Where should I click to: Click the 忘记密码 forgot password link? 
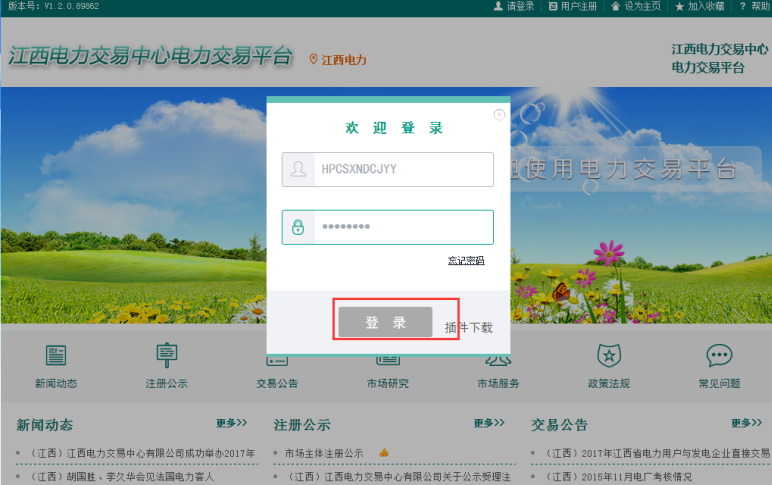pyautogui.click(x=466, y=261)
